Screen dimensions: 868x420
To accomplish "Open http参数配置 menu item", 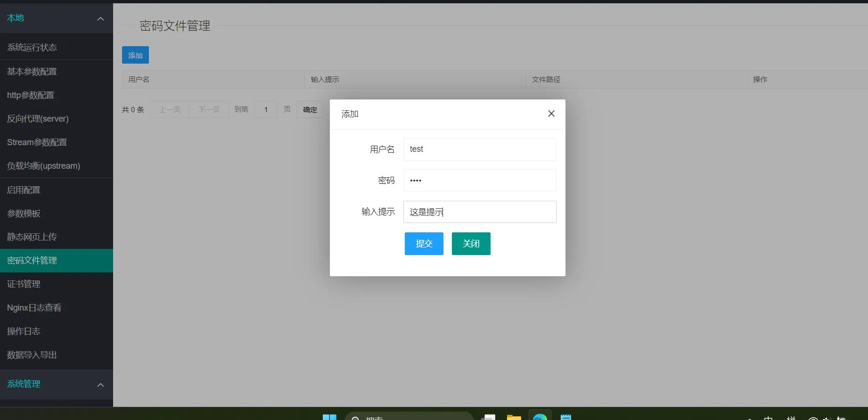I will coord(57,95).
